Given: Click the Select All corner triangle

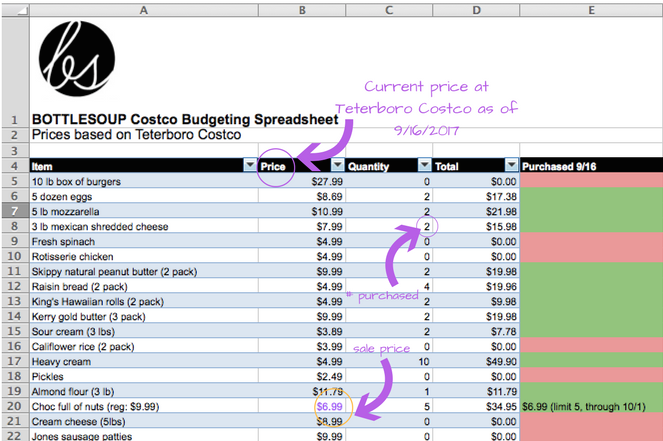Looking at the screenshot, I should tap(15, 10).
